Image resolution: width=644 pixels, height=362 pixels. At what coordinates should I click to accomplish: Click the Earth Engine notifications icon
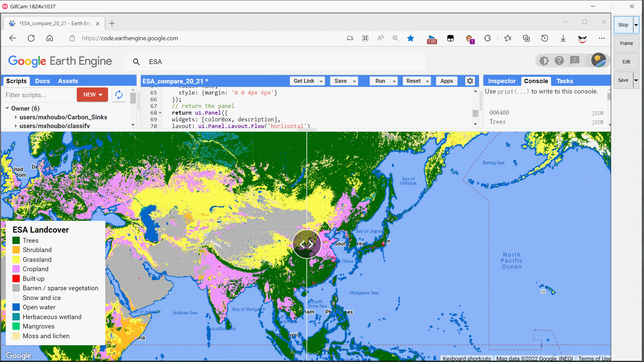coord(575,61)
